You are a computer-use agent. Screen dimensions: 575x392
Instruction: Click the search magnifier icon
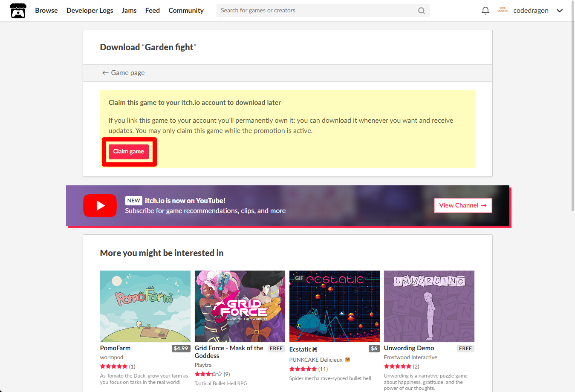[422, 11]
